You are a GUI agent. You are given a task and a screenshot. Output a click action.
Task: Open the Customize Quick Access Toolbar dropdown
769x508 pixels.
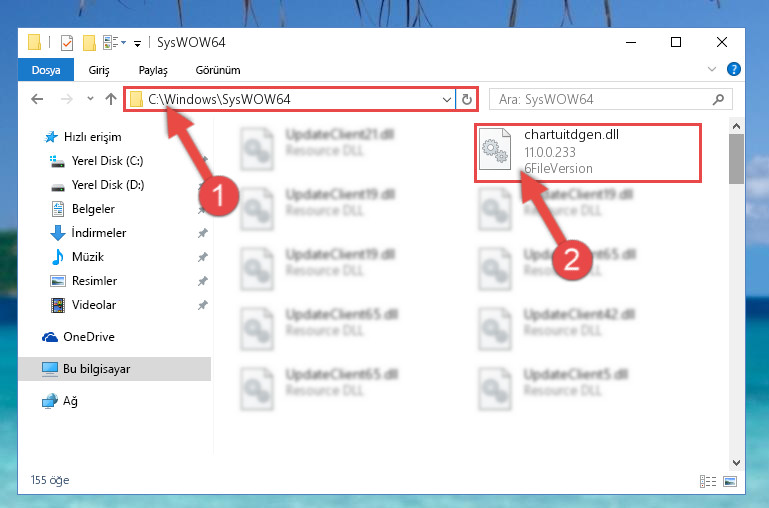pos(138,44)
